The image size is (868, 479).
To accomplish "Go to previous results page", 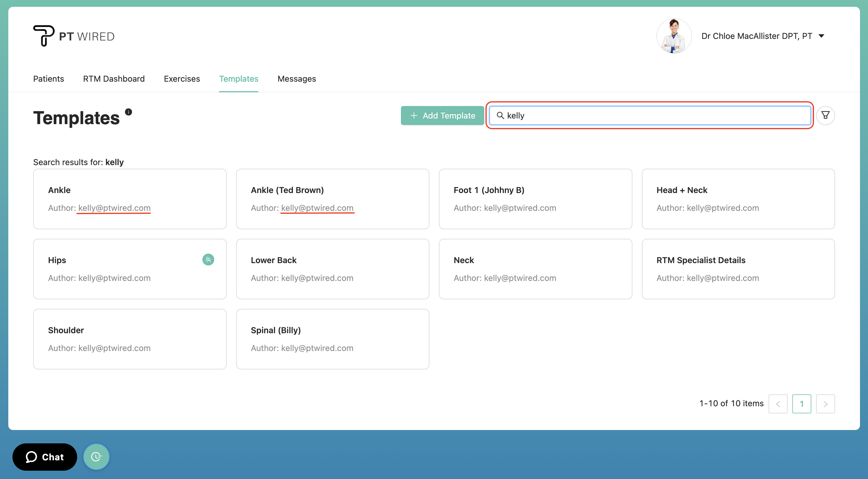I will [x=778, y=404].
